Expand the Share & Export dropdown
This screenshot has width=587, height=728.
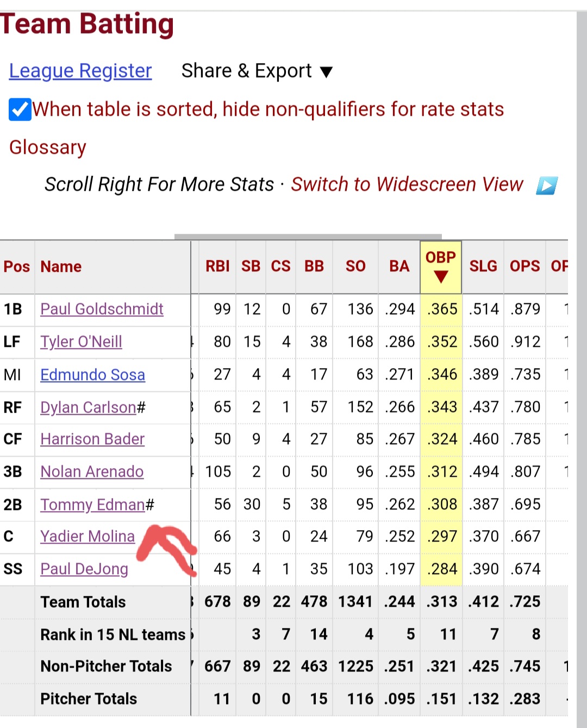257,71
